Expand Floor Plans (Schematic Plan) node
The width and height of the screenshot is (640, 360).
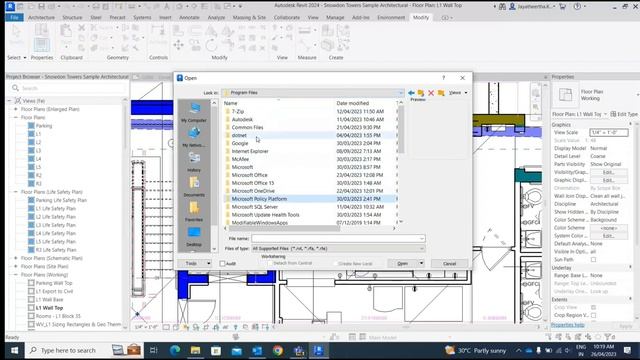click(16, 258)
